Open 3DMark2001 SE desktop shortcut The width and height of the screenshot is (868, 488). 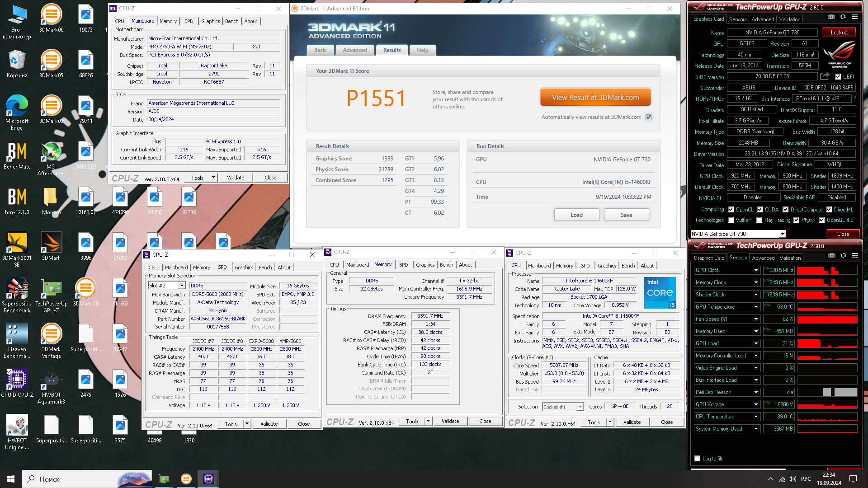pos(17,249)
